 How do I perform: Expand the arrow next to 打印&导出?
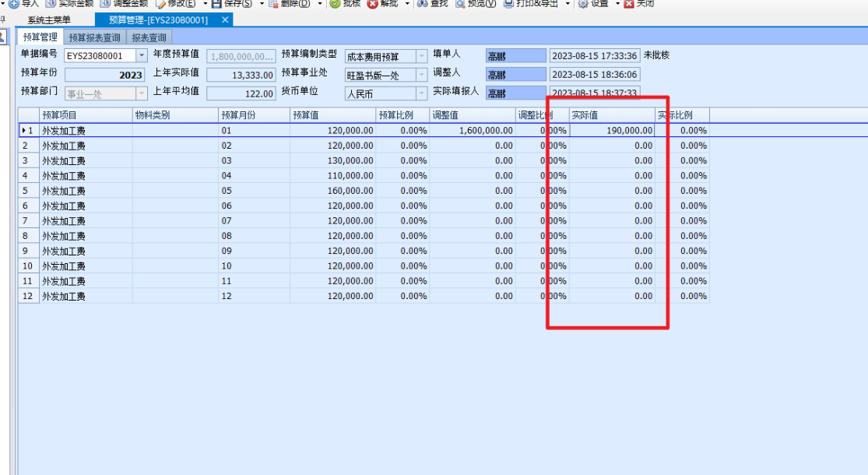click(568, 3)
